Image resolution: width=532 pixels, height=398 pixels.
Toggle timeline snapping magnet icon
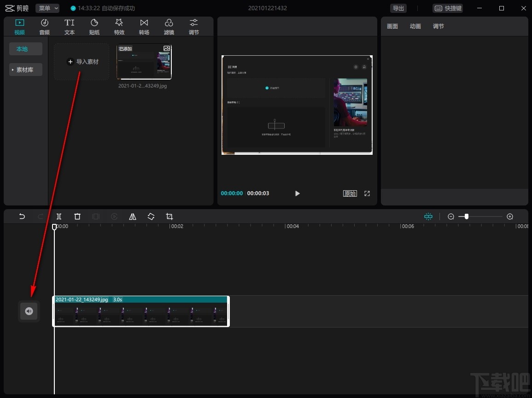(428, 217)
